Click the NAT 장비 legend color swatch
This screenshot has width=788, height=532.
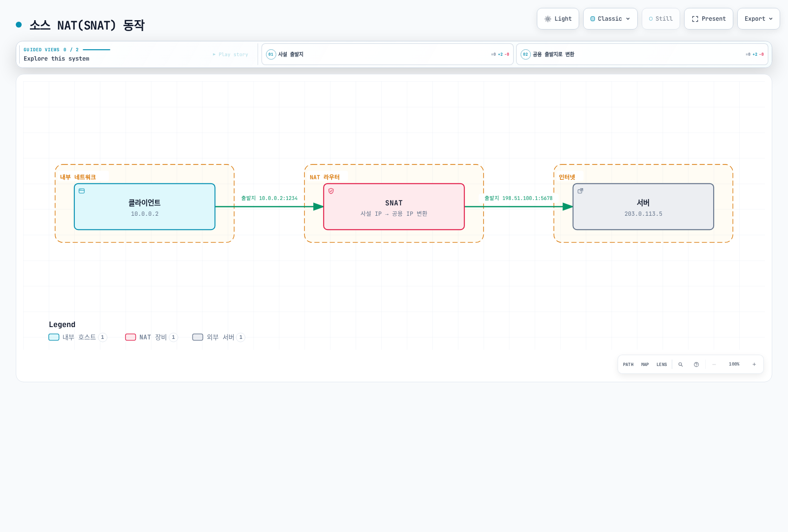[131, 337]
